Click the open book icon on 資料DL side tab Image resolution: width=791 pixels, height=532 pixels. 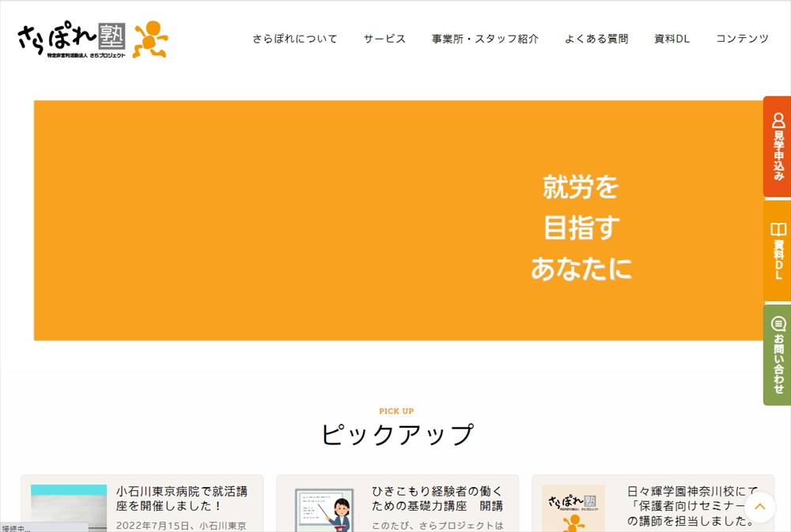point(778,229)
